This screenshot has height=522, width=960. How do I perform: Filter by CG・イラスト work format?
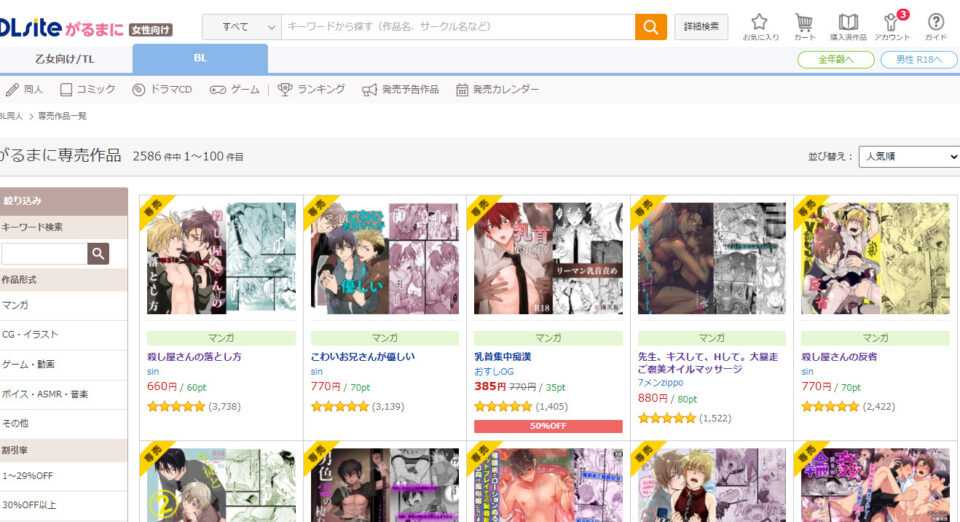click(64, 335)
